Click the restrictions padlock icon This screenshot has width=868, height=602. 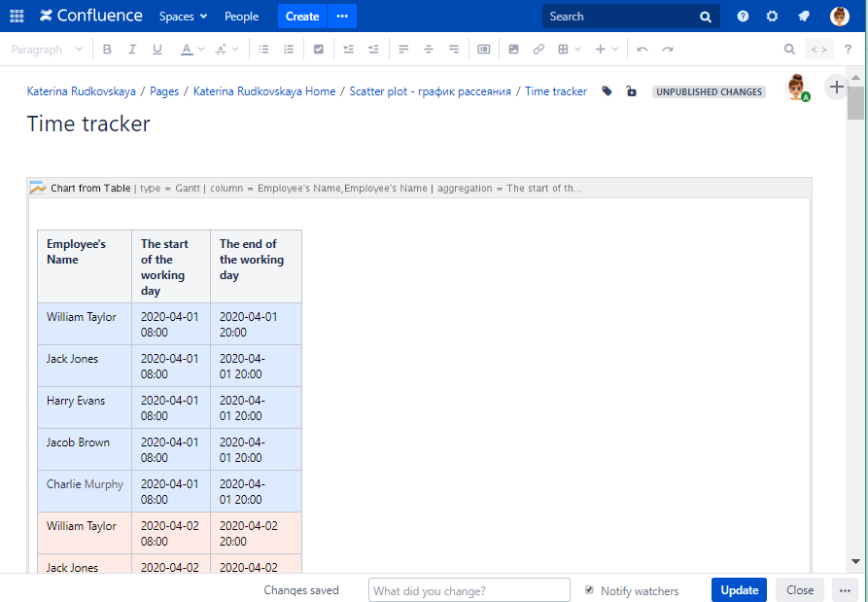631,90
